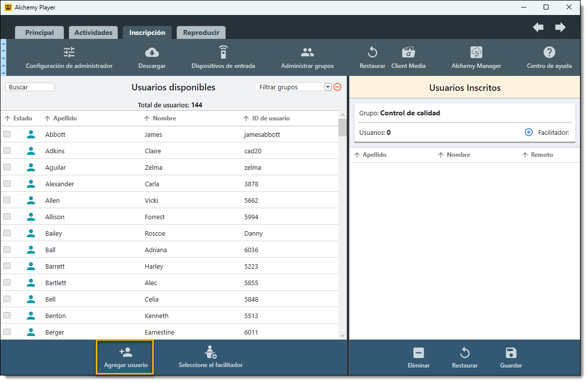Click the Descargar cloud download icon
Viewport: 588px width, 383px height.
(152, 52)
